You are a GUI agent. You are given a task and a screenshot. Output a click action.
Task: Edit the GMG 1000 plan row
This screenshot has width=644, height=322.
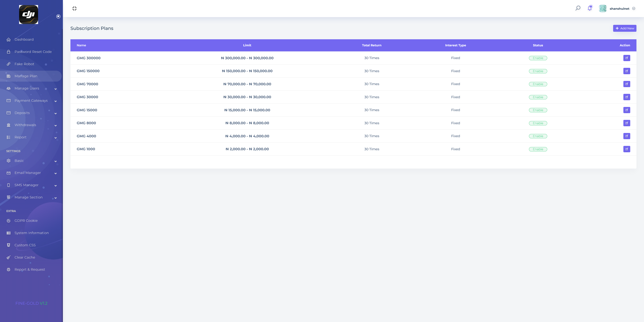click(x=627, y=149)
